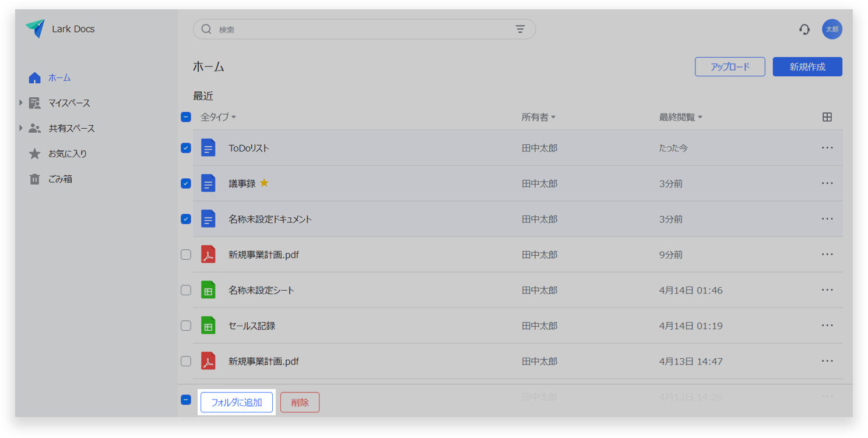Open ごみ箱 in sidebar

tap(60, 179)
